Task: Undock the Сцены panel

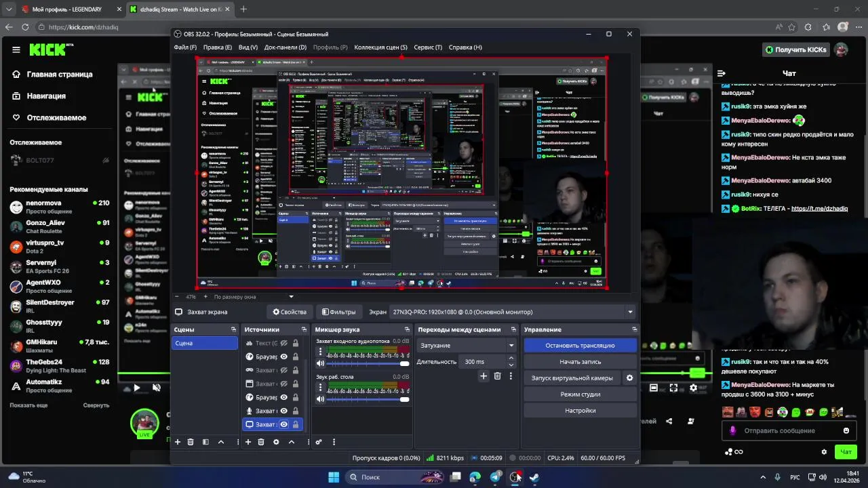Action: tap(234, 329)
